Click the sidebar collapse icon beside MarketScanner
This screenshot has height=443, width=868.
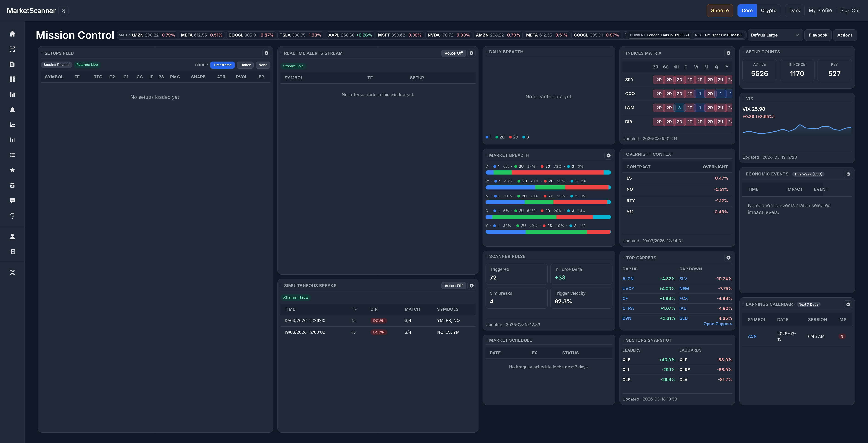[63, 11]
